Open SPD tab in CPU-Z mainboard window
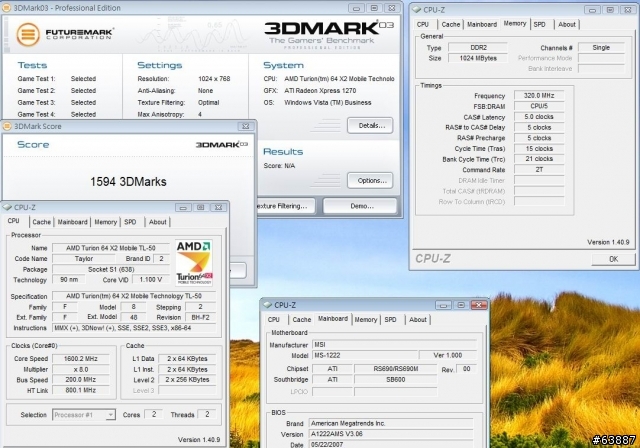Screen dimensions: 640x448 (390, 319)
